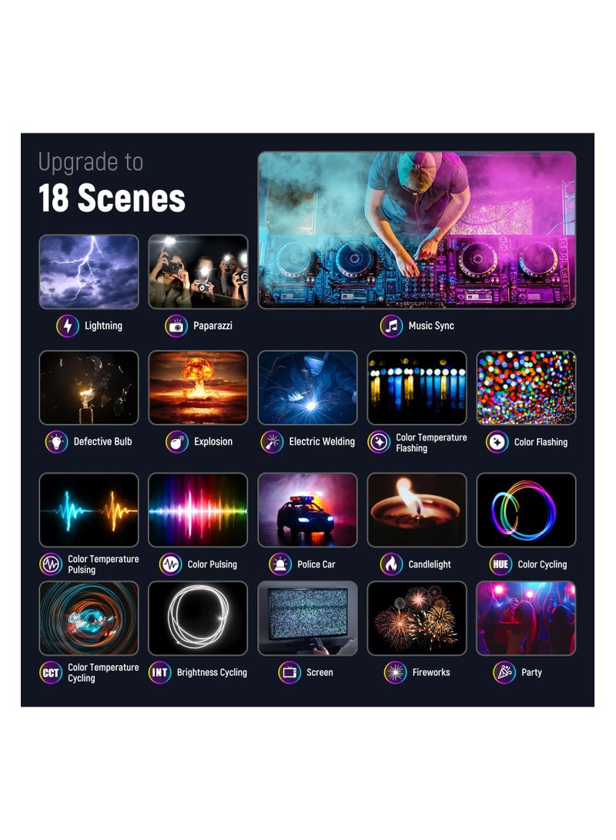Choose the Defective Bulb icon
The width and height of the screenshot is (616, 840).
tap(57, 442)
